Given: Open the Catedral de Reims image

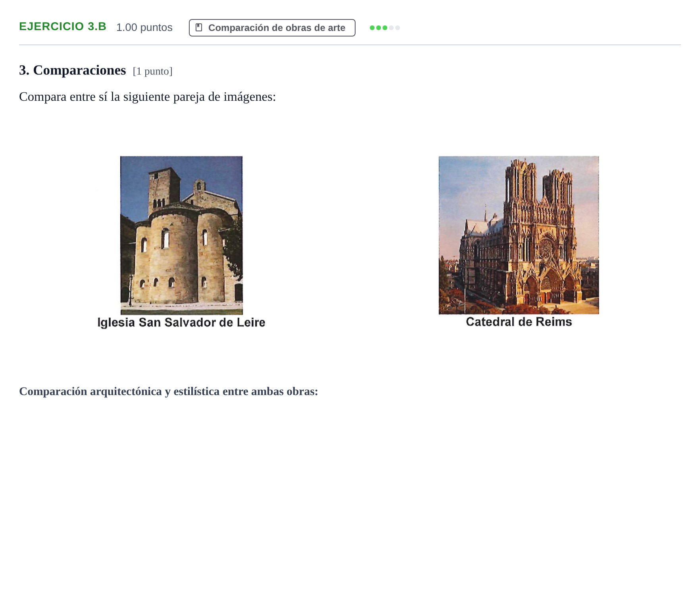Looking at the screenshot, I should pyautogui.click(x=519, y=235).
